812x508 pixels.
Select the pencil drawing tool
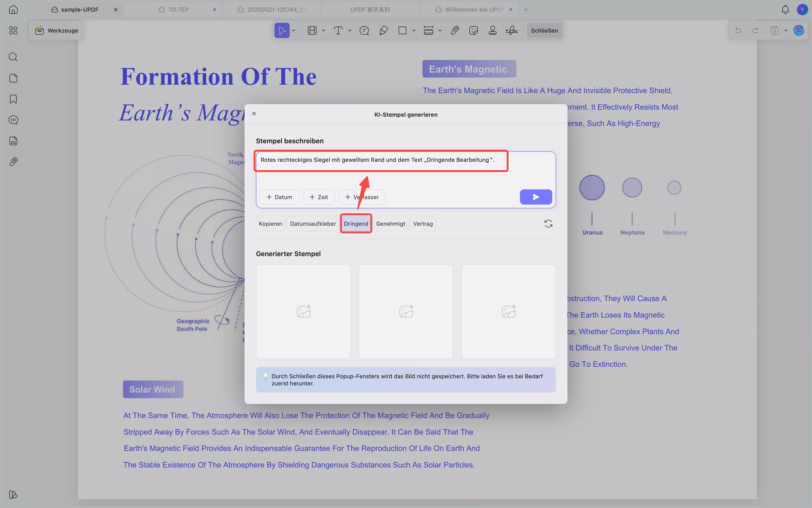coord(383,31)
